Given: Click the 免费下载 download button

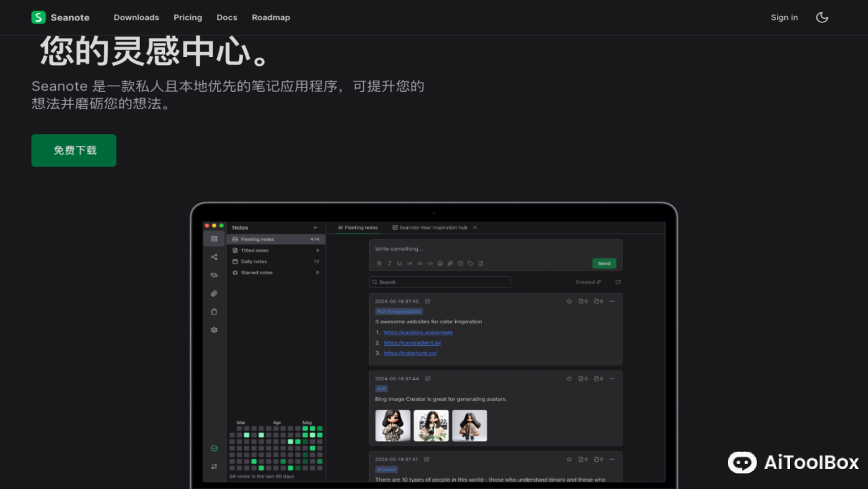Looking at the screenshot, I should [73, 150].
